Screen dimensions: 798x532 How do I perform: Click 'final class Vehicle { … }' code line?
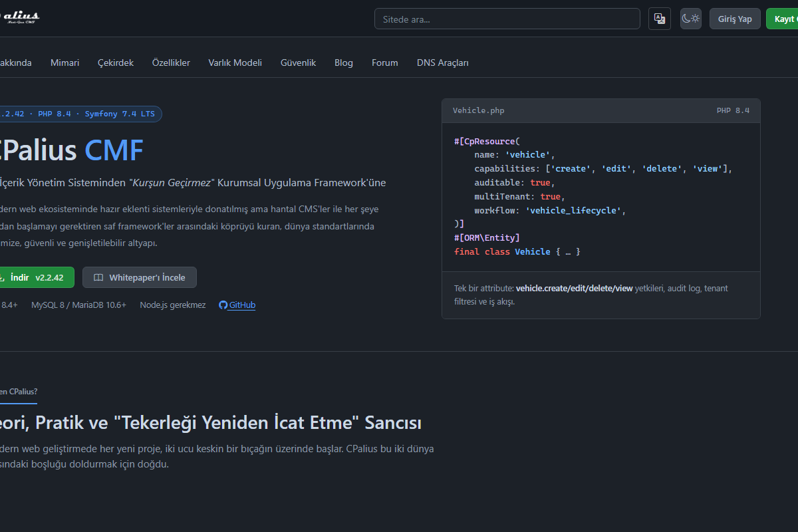pyautogui.click(x=517, y=251)
